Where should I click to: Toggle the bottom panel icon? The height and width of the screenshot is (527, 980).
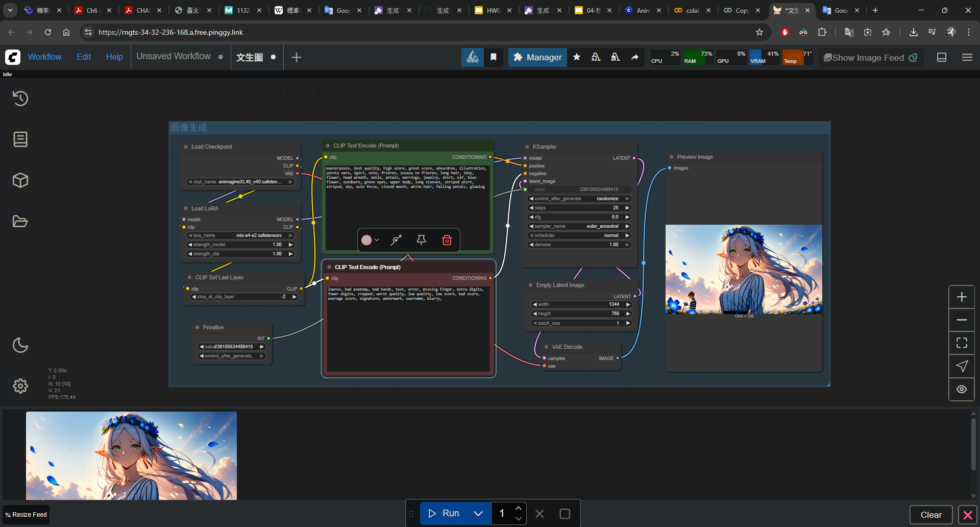click(x=942, y=58)
